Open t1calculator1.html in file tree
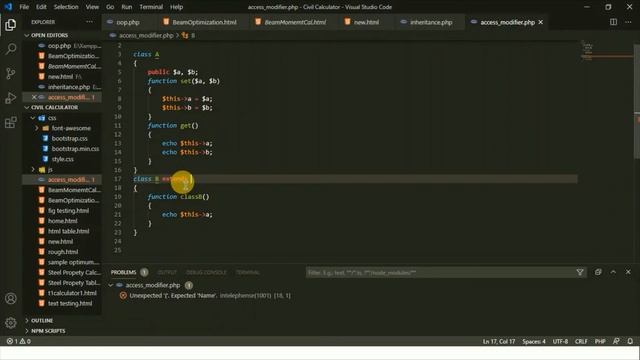 pyautogui.click(x=72, y=293)
